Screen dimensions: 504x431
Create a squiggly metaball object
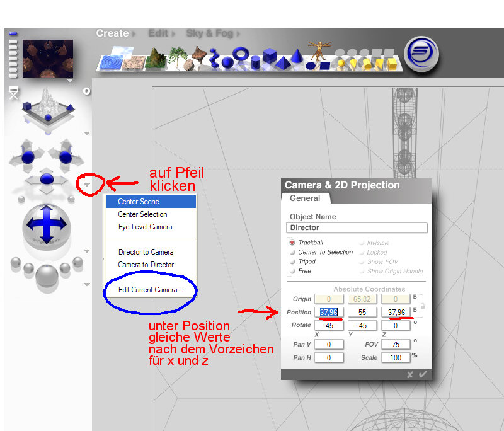[x=214, y=57]
